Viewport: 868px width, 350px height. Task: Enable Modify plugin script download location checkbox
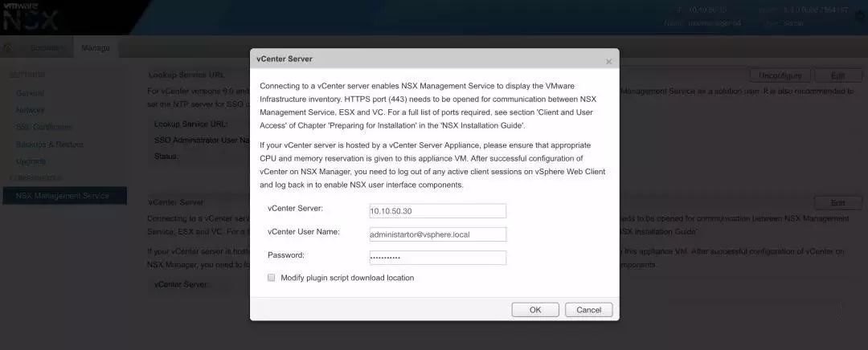click(272, 278)
